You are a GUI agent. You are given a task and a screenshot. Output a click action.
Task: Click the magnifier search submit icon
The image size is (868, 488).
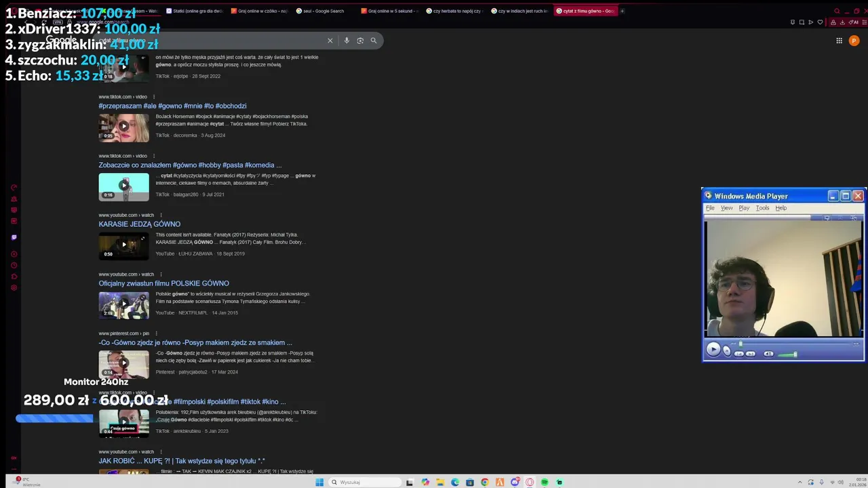tap(374, 41)
